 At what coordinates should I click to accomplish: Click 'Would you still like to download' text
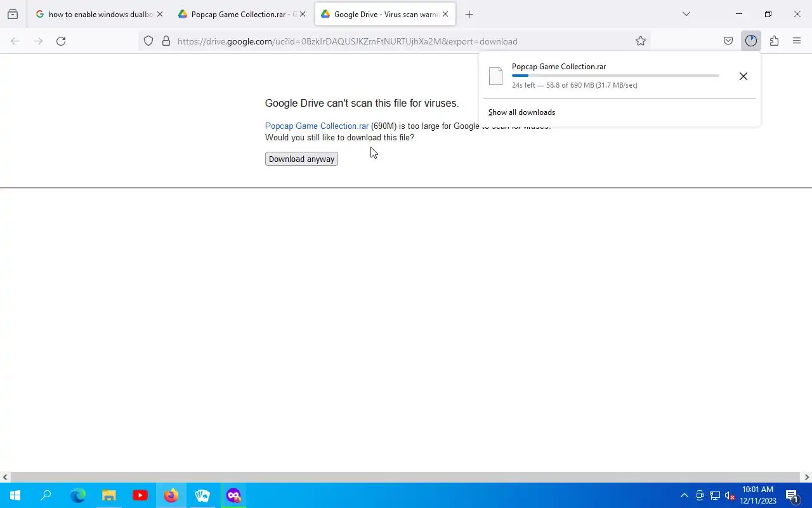(x=339, y=137)
